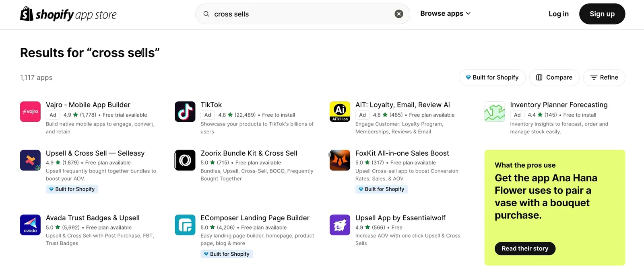Screen dimensions: 644x273
Task: Click the What the pros use promo card heading
Action: pos(525,165)
